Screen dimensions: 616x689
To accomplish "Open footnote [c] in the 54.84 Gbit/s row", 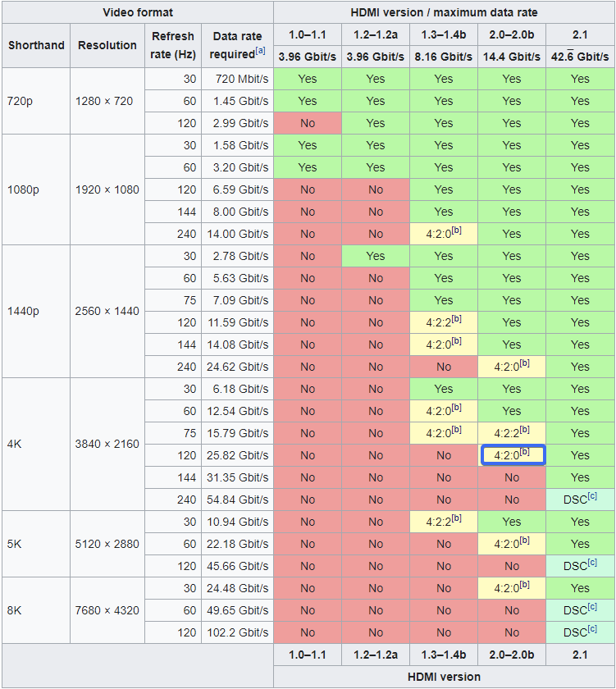I will point(592,496).
